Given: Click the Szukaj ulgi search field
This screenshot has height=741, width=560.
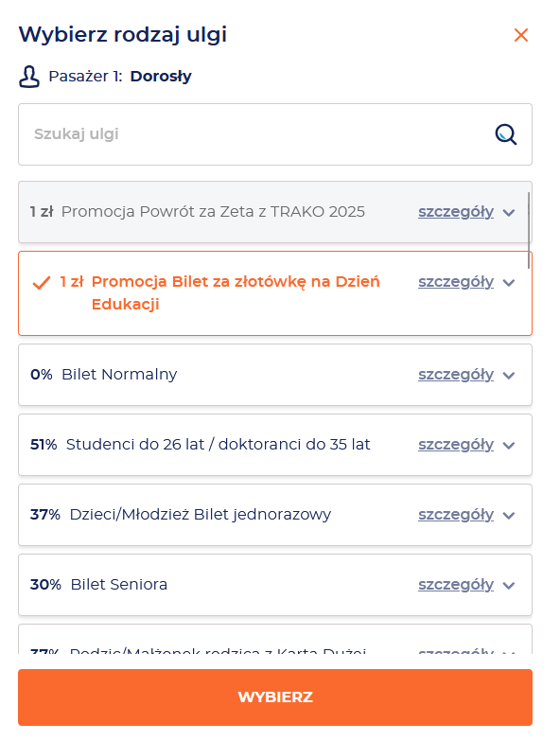Looking at the screenshot, I should (x=275, y=134).
